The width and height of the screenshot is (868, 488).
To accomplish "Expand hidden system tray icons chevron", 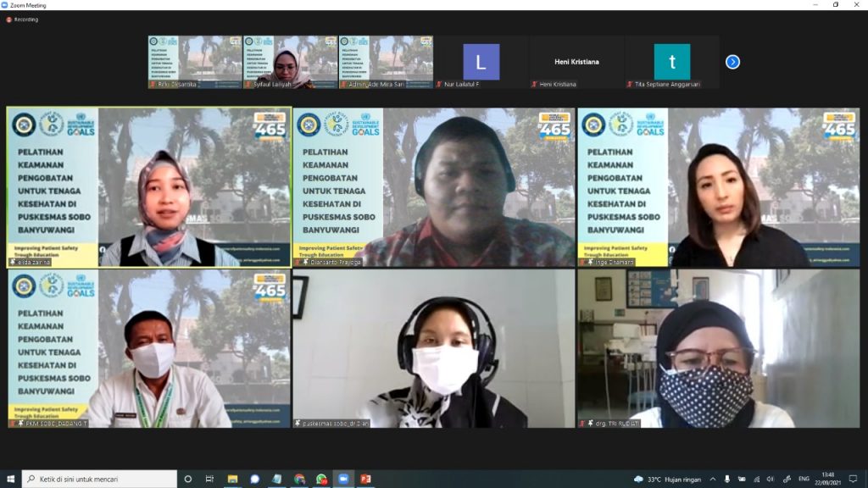I will tap(713, 480).
